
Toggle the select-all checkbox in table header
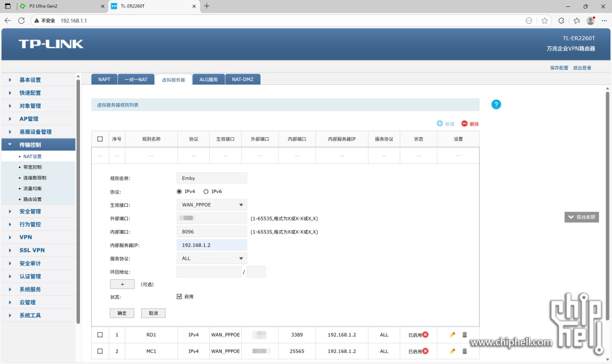pyautogui.click(x=100, y=139)
